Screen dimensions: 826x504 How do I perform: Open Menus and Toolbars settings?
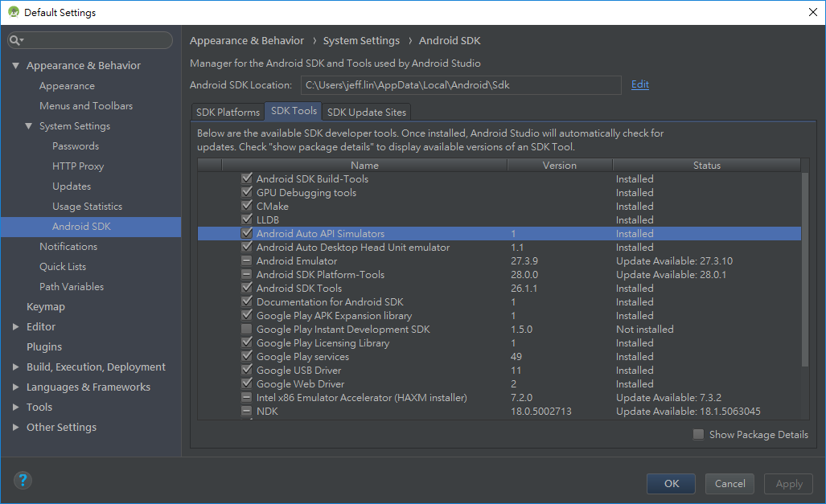86,106
